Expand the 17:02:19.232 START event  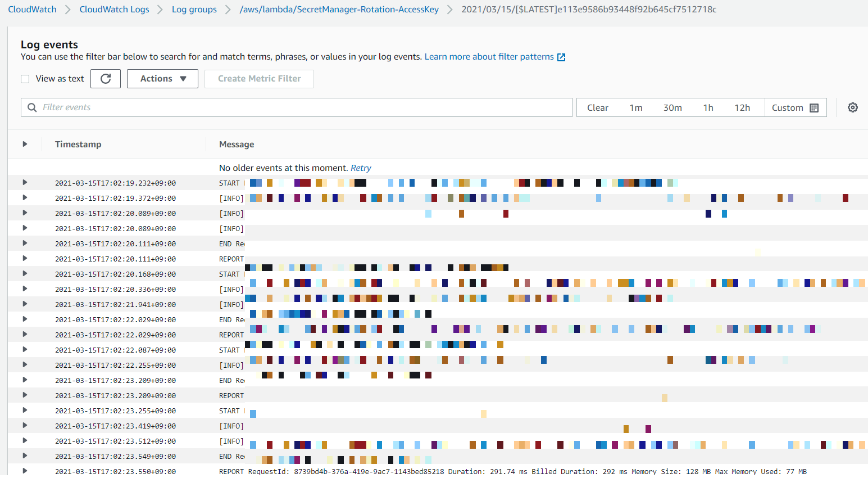pos(25,182)
